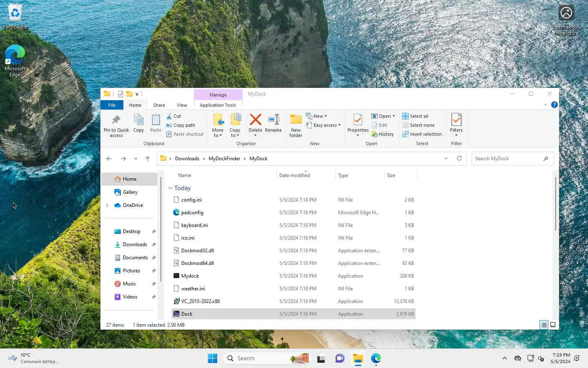
Task: Refresh the MyDock folder view
Action: coord(459,158)
